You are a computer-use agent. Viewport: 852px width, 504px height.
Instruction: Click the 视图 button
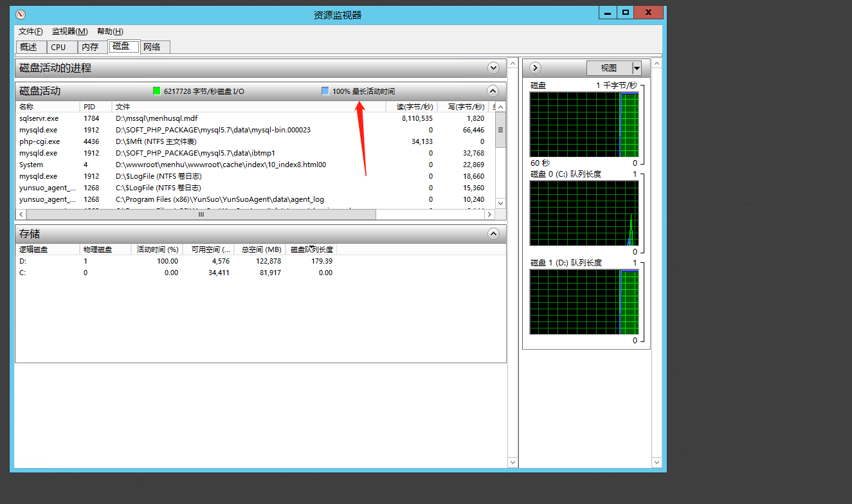coord(608,68)
